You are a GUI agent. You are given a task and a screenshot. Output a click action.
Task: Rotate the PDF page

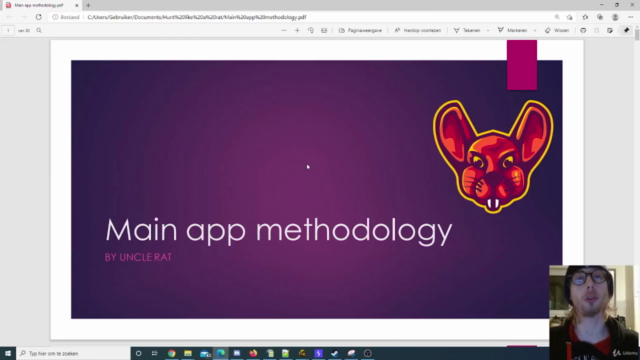click(x=311, y=30)
